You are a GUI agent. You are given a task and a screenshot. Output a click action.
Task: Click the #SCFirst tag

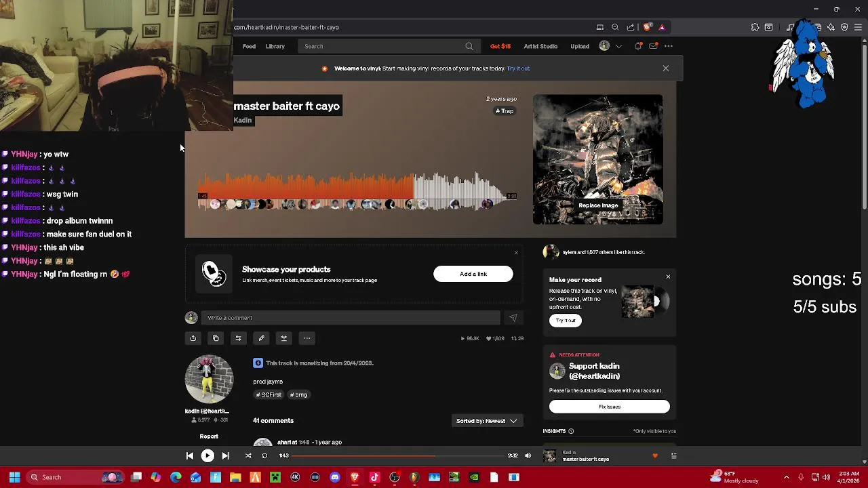click(x=269, y=394)
